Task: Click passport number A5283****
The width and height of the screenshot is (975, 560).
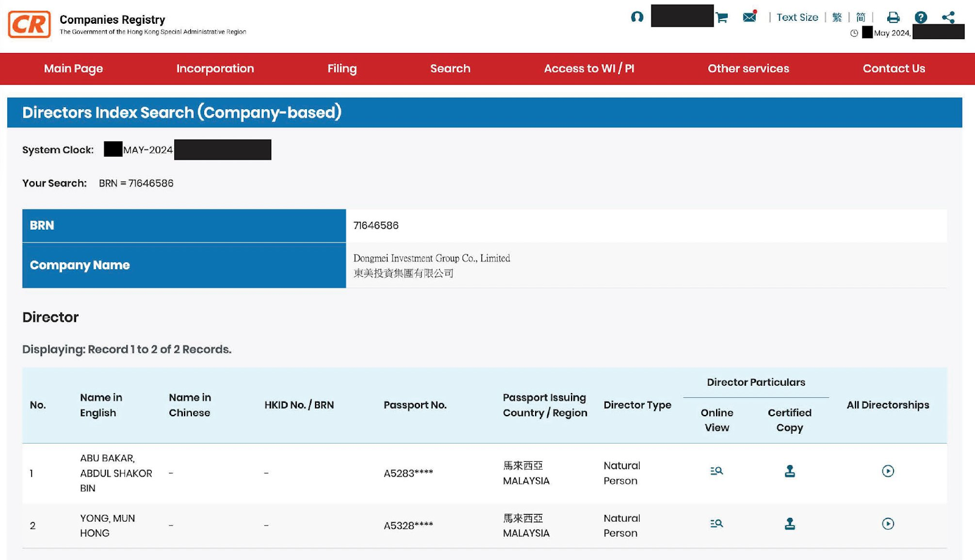Action: 408,473
